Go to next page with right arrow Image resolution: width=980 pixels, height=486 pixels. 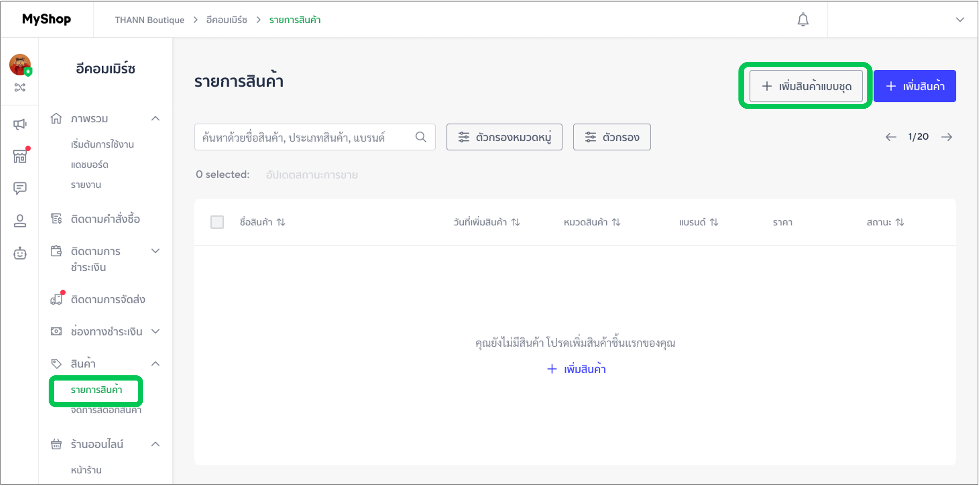(x=947, y=137)
